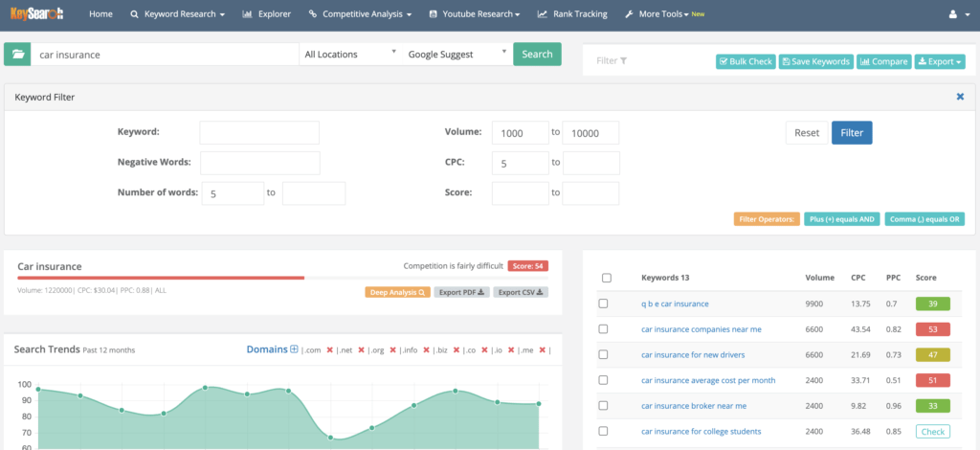Image resolution: width=980 pixels, height=450 pixels.
Task: Click the Number of words minimum field
Action: [234, 193]
